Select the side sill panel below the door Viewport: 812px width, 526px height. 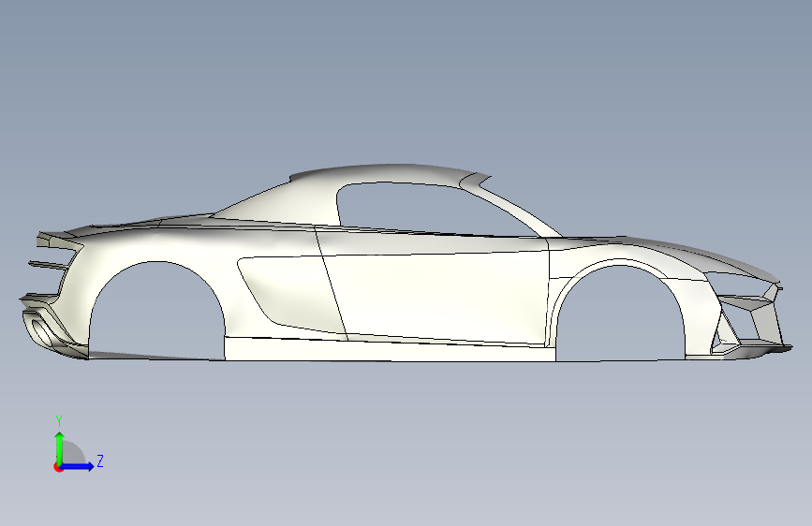tap(390, 350)
